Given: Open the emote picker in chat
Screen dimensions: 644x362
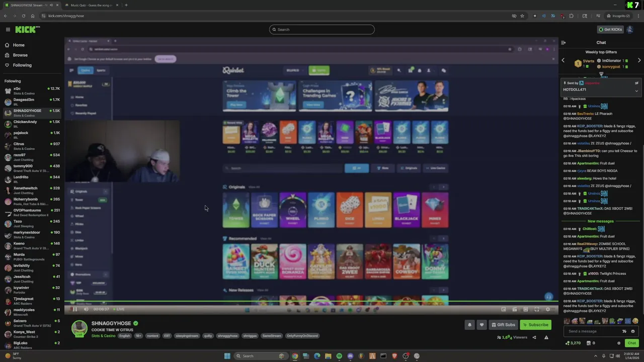Looking at the screenshot, I should click(x=633, y=331).
